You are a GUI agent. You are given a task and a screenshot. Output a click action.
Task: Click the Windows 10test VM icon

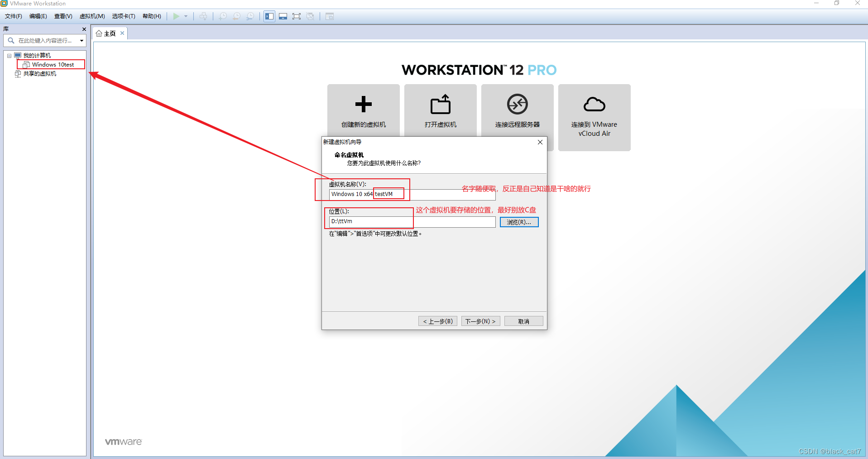point(26,65)
